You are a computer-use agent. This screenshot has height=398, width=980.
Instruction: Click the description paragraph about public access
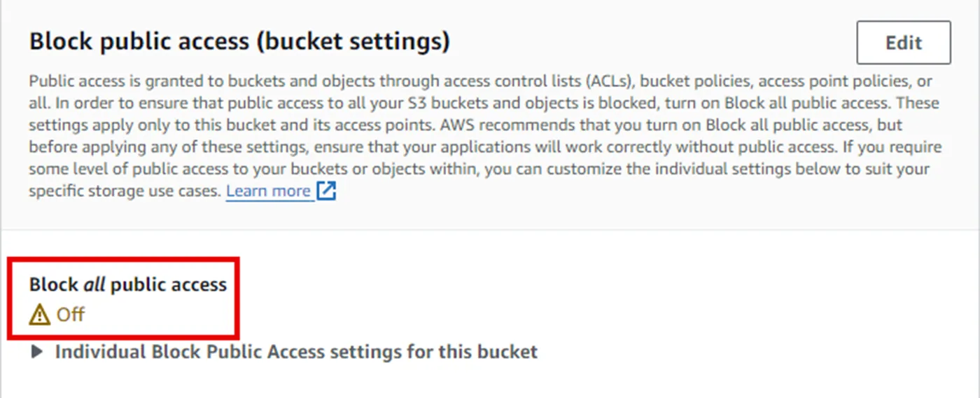[x=485, y=135]
